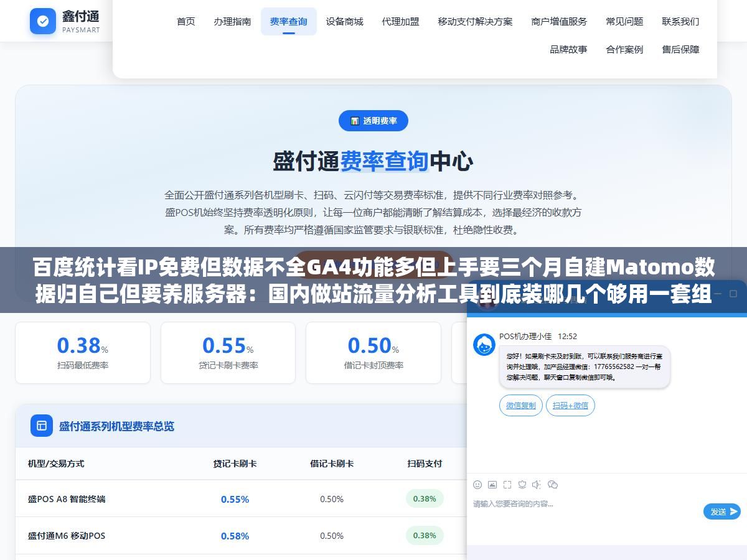Toggle chat sound notification icon
Viewport: 747px width, 560px height.
(537, 484)
